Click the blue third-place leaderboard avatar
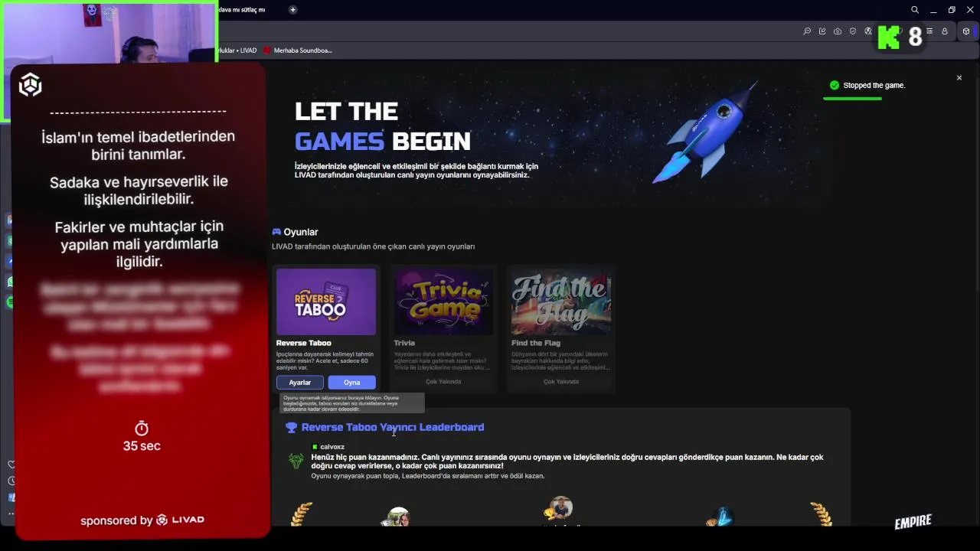Screen dimensions: 980x551 [721, 517]
